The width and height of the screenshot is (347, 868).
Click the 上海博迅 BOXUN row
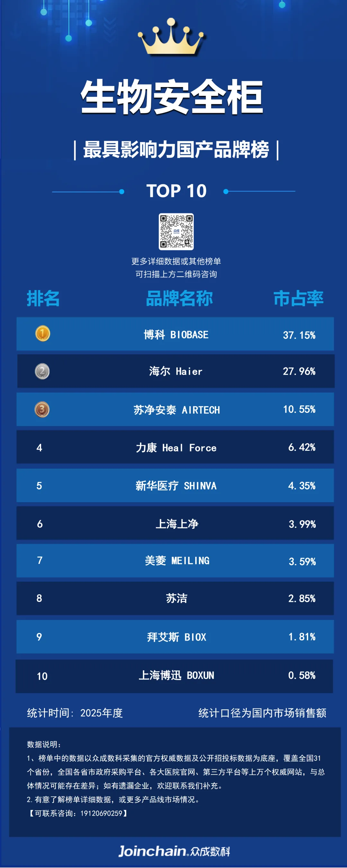coord(174,676)
